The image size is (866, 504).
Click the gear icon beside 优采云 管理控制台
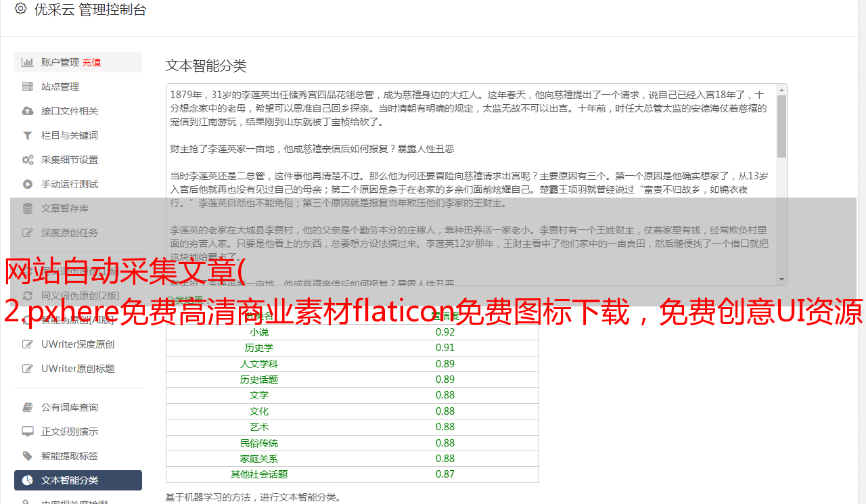coord(20,9)
